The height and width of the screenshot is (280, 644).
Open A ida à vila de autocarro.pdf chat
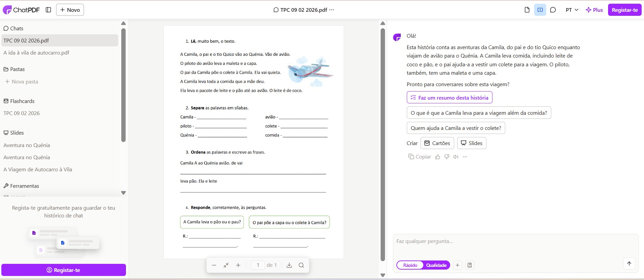click(36, 53)
